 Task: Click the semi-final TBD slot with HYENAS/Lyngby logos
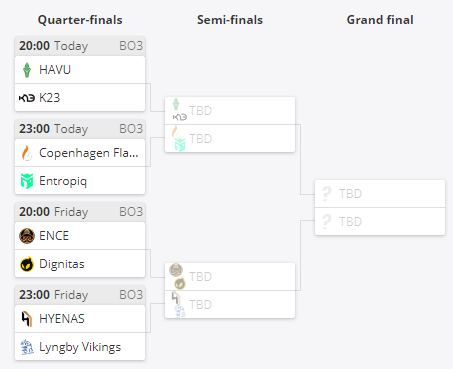(230, 304)
